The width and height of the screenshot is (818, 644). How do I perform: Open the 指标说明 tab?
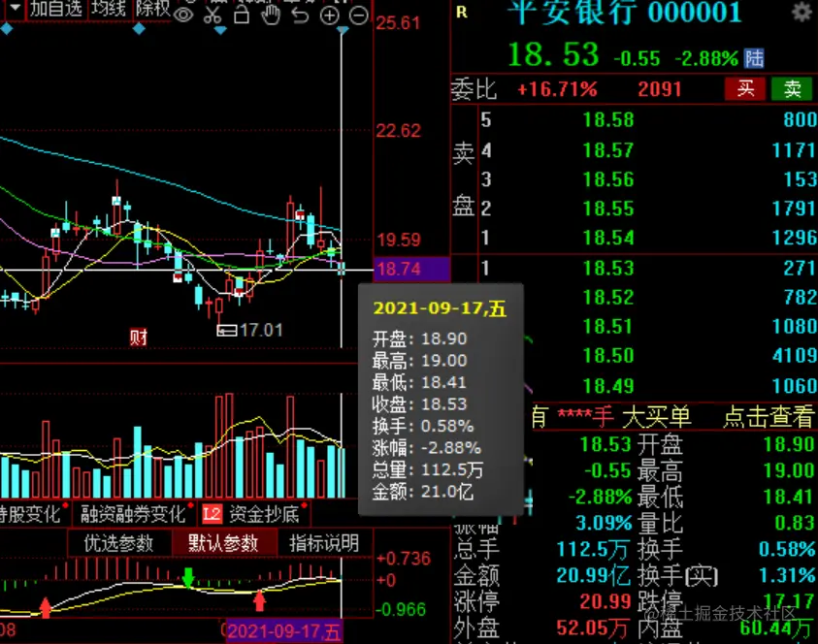coord(324,543)
